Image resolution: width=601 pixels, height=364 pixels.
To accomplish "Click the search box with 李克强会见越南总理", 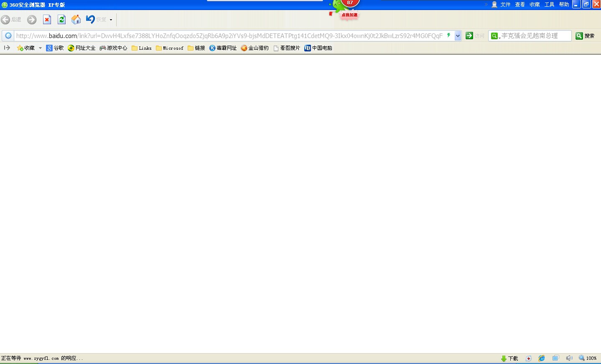I will [x=534, y=36].
